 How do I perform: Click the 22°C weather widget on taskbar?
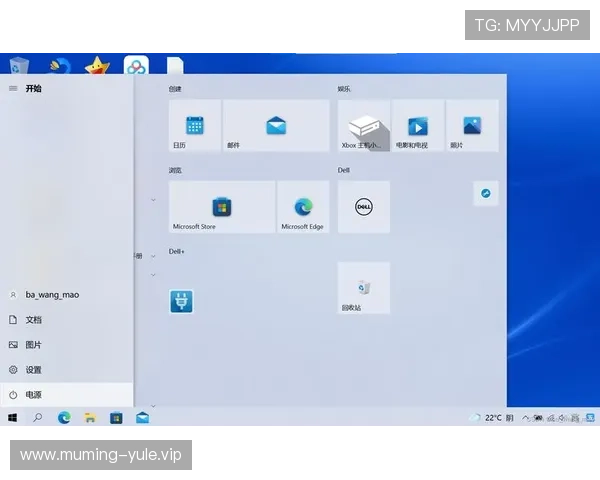coord(492,418)
